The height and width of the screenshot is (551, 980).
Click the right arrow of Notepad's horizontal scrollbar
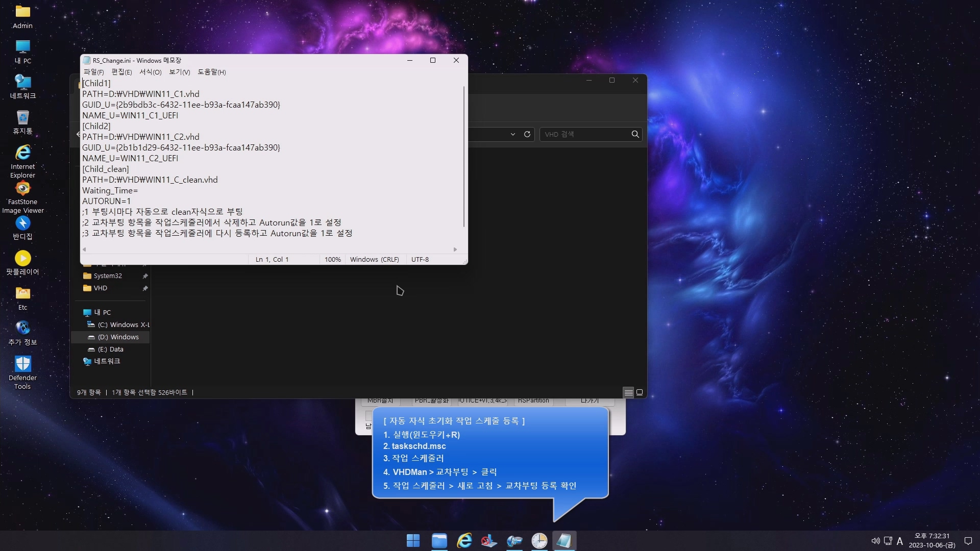click(455, 249)
